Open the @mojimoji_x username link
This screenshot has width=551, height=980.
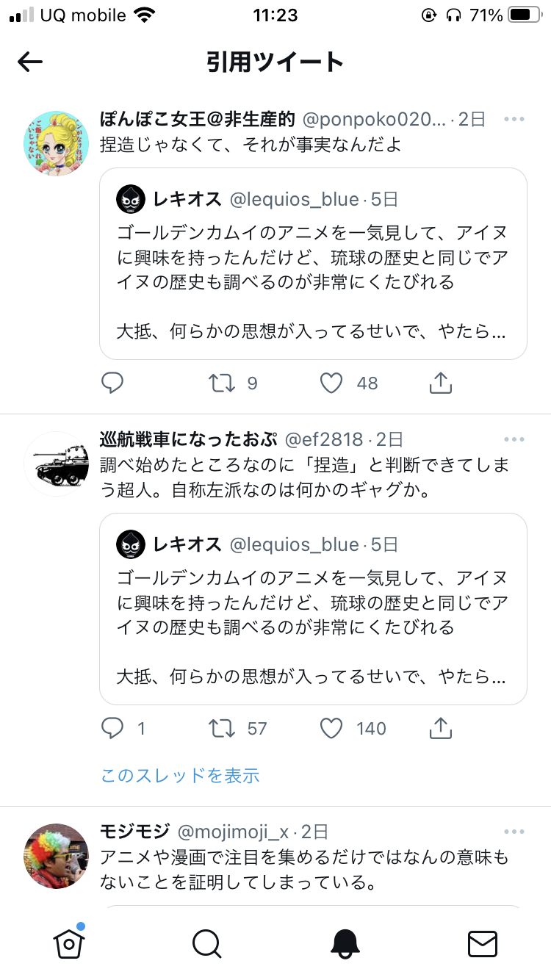tap(233, 832)
